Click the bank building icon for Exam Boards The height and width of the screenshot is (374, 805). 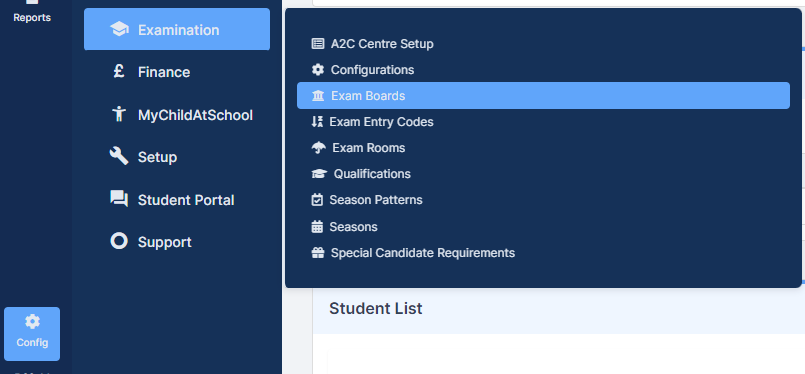(318, 96)
